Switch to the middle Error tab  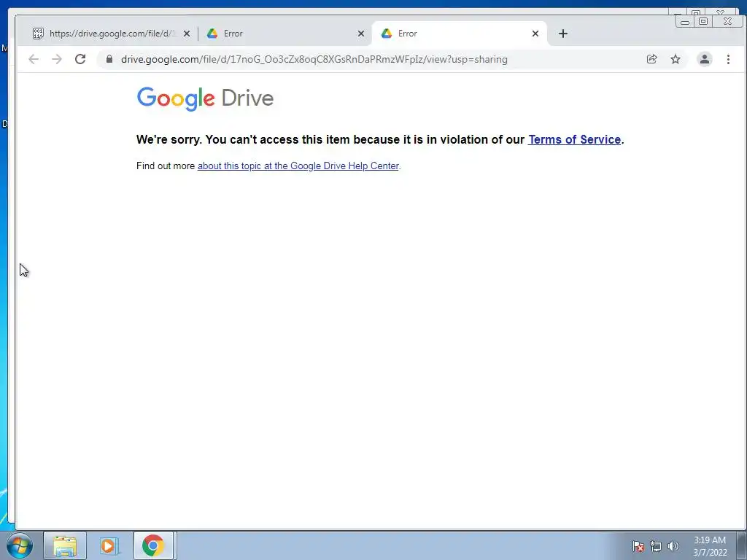point(285,34)
